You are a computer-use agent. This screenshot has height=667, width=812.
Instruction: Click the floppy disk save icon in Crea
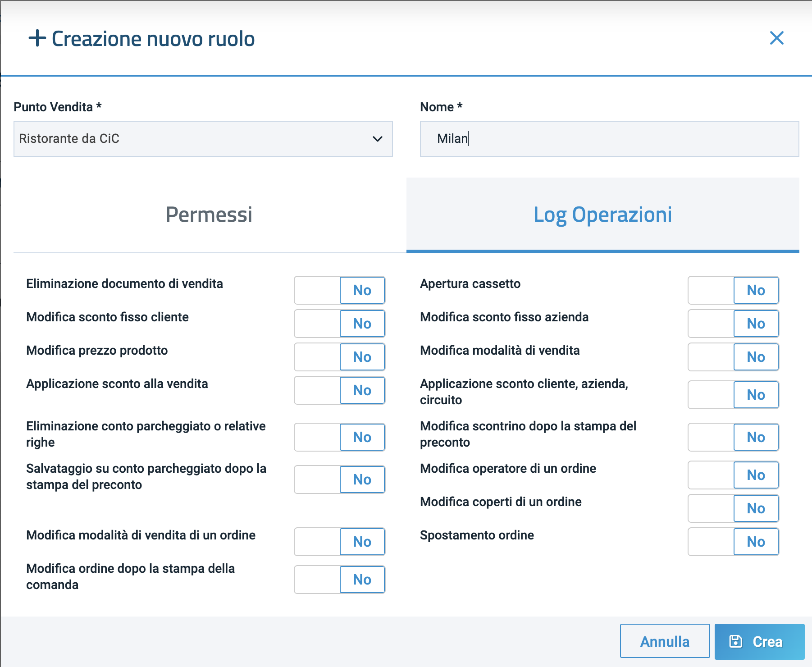pyautogui.click(x=735, y=641)
